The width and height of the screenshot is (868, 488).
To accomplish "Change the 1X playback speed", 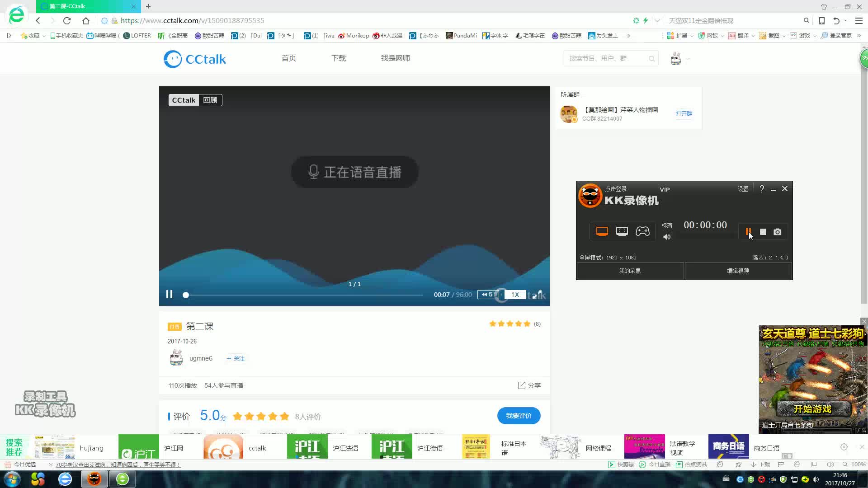I will (515, 295).
